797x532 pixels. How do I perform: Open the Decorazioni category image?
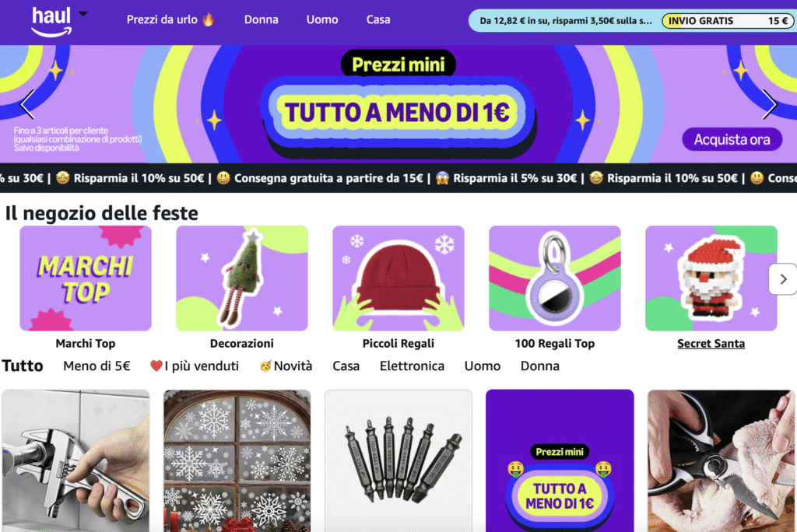tap(242, 278)
